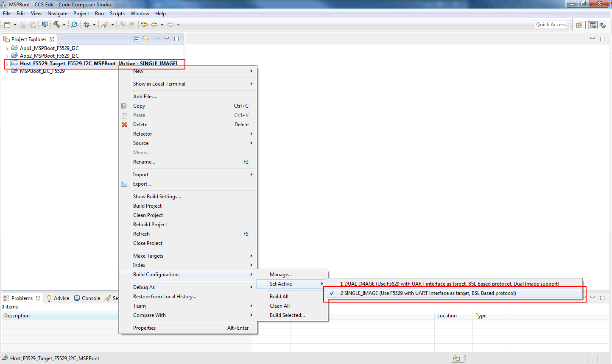
Task: Click the Save All toolbar icon
Action: (33, 25)
